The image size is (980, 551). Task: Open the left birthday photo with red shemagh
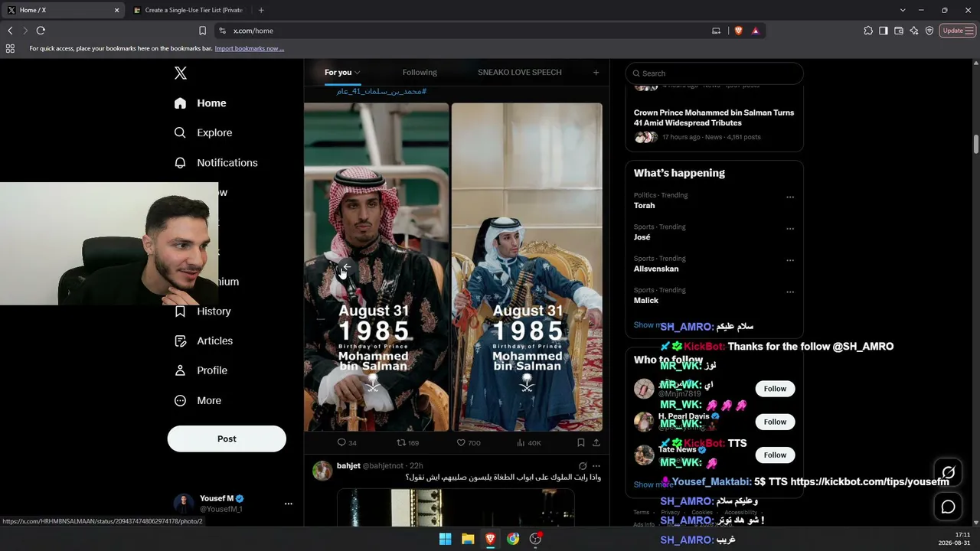(x=377, y=267)
